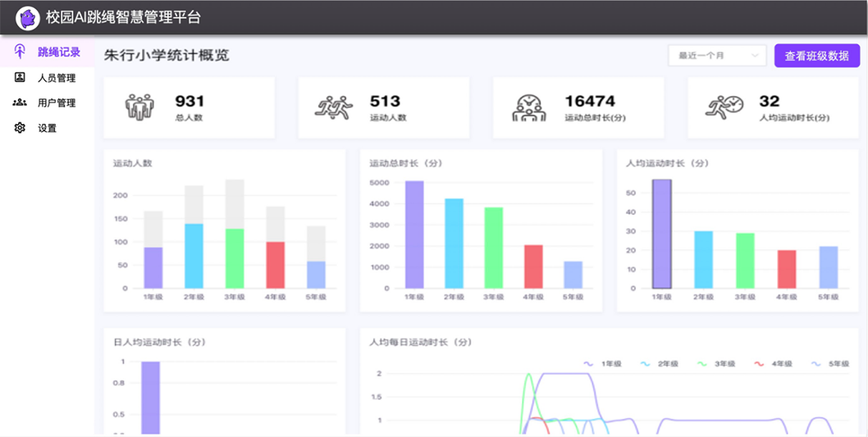Click the 931 total count value
This screenshot has width=868, height=437.
(x=190, y=101)
